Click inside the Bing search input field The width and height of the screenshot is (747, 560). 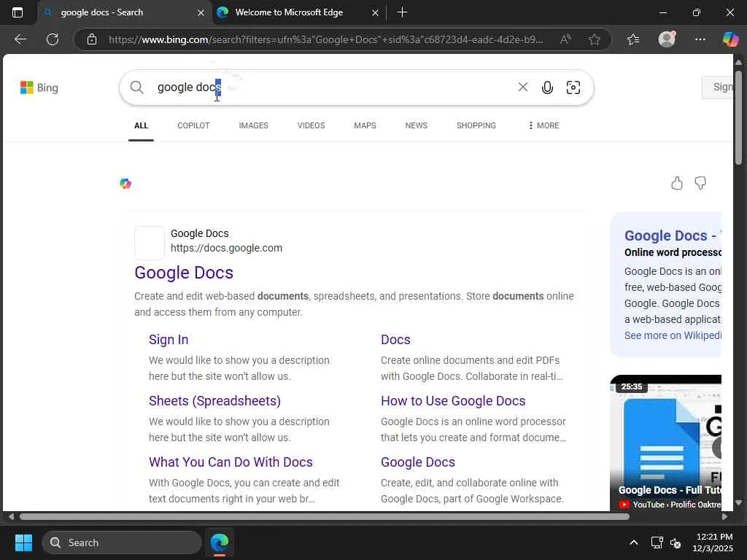(333, 87)
